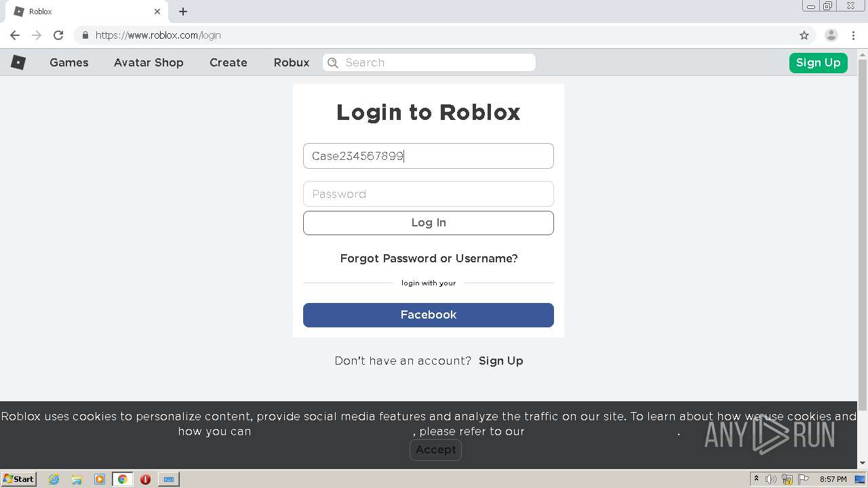868x488 pixels.
Task: Click the search magnifier icon
Action: (x=333, y=62)
